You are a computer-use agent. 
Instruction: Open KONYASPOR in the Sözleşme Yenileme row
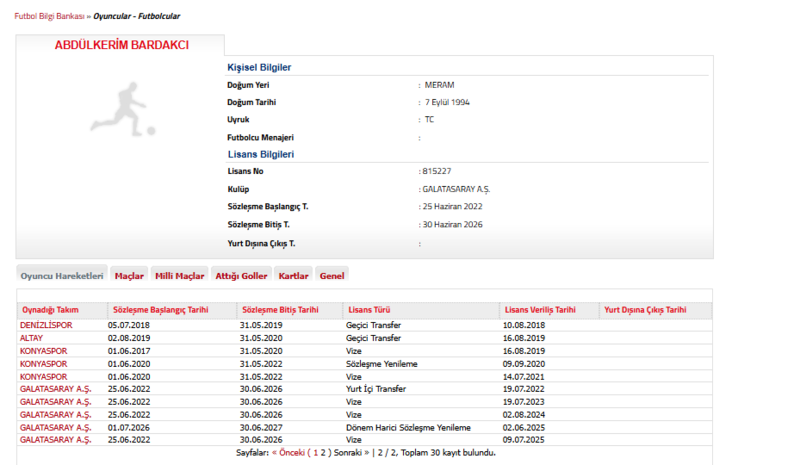click(44, 364)
